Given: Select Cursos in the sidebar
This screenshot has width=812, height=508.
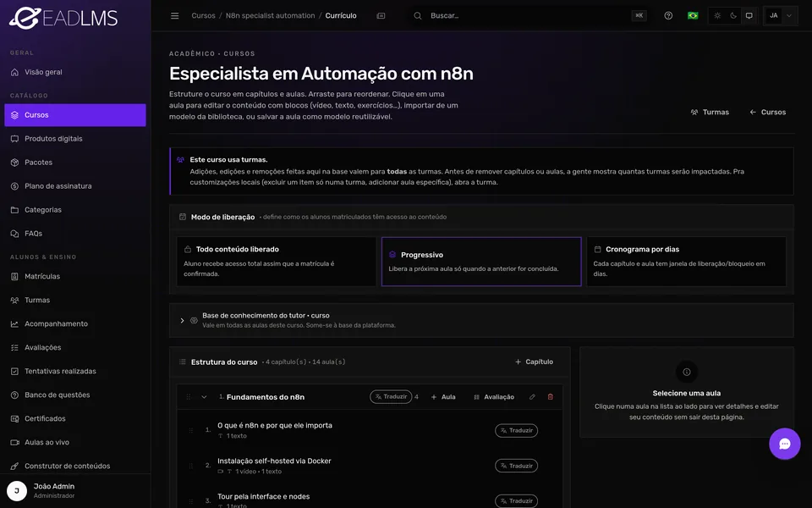Looking at the screenshot, I should (75, 115).
